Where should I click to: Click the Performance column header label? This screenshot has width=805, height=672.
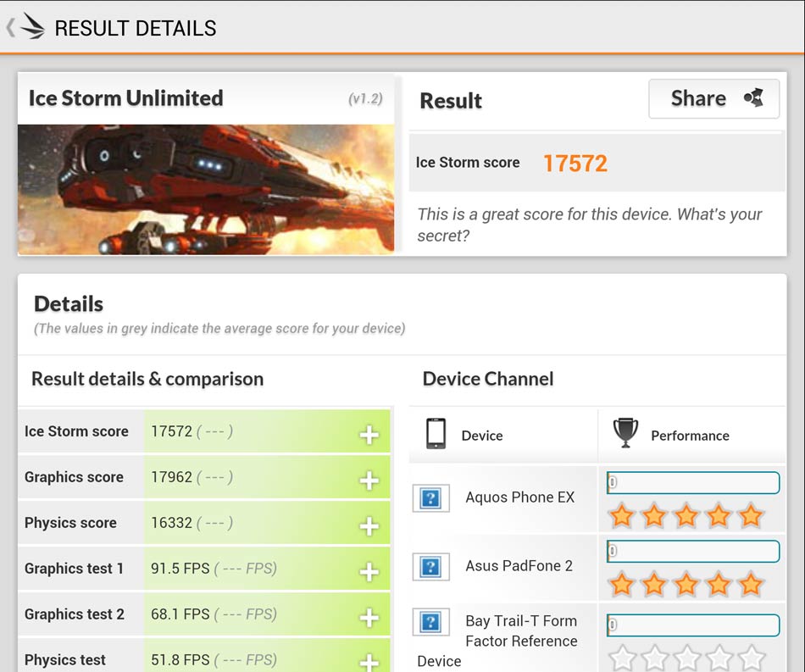point(690,436)
